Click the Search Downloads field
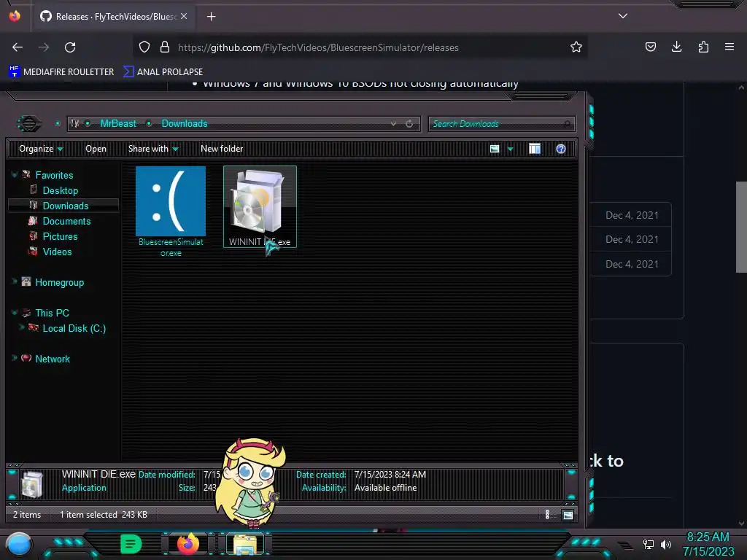 tap(502, 124)
